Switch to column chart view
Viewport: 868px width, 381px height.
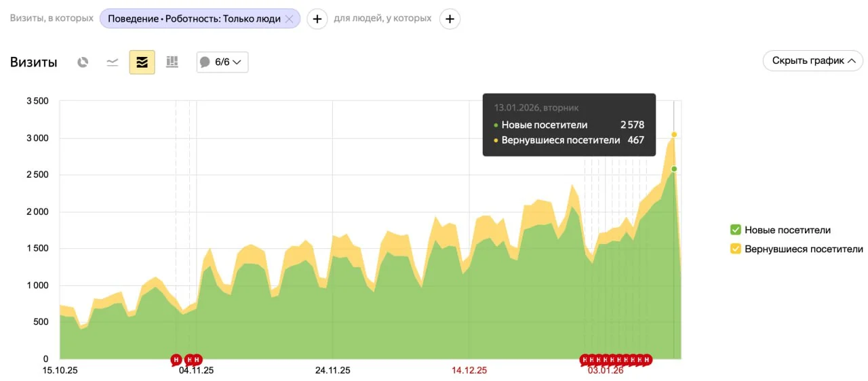click(172, 62)
